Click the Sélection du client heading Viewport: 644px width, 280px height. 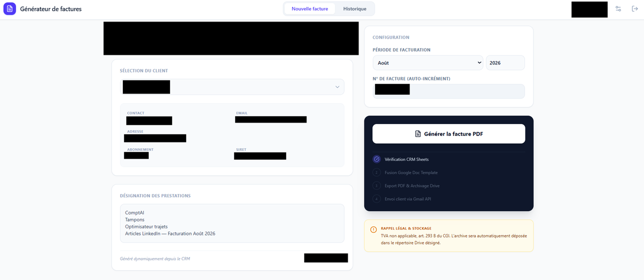[x=144, y=70]
